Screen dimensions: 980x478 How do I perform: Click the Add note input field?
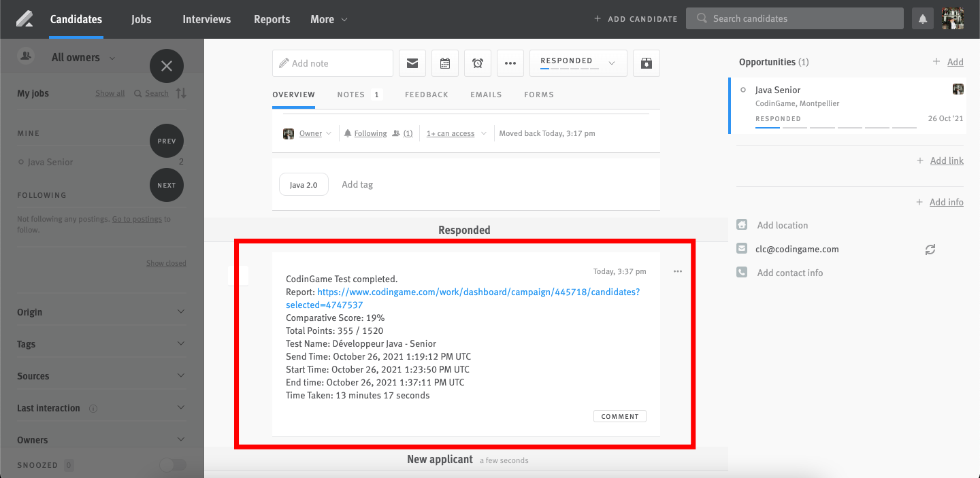pos(333,63)
